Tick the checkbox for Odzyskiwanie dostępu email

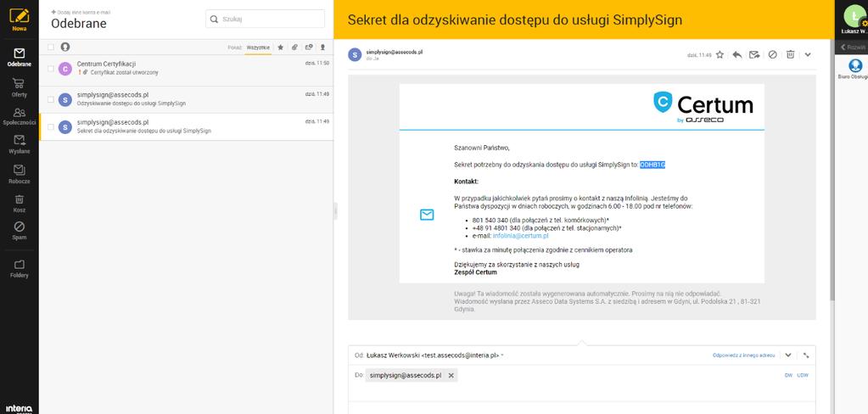coord(51,99)
